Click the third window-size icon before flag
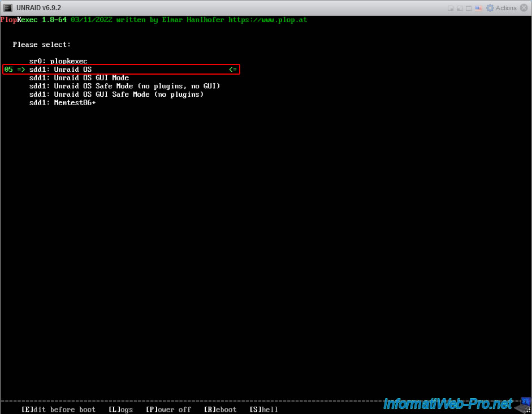 (469, 8)
